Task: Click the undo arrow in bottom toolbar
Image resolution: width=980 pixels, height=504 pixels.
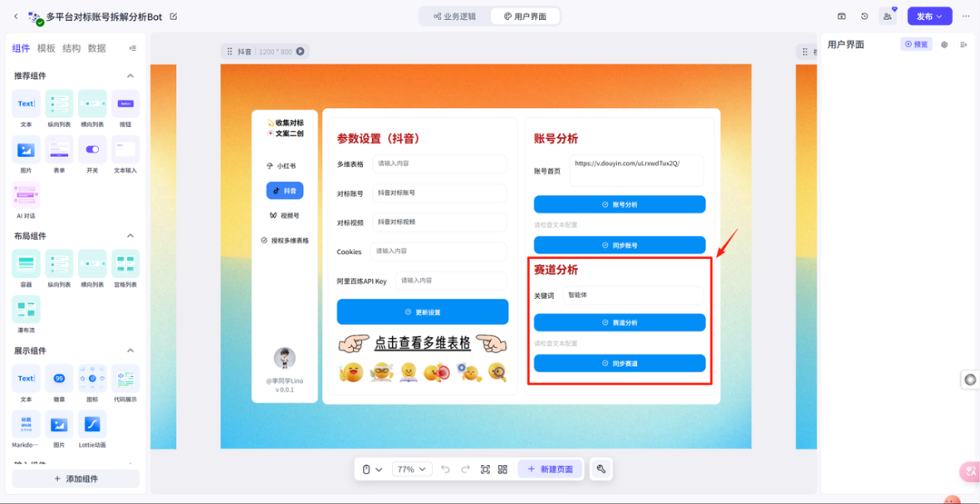Action: [x=446, y=469]
